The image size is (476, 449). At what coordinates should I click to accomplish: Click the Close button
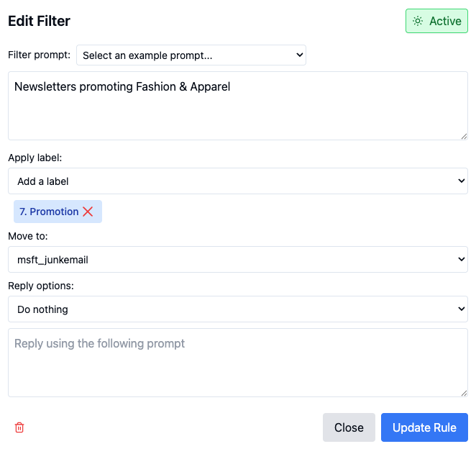pyautogui.click(x=349, y=427)
